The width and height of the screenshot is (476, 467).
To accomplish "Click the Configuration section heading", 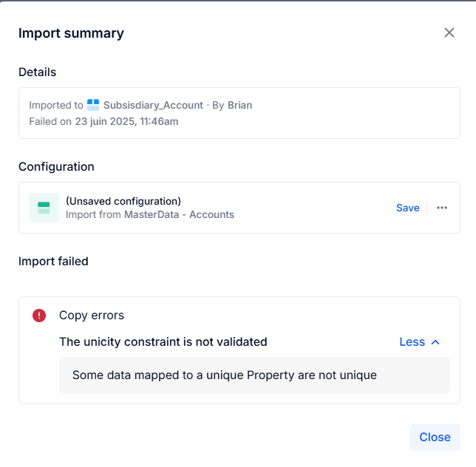I will click(x=56, y=166).
